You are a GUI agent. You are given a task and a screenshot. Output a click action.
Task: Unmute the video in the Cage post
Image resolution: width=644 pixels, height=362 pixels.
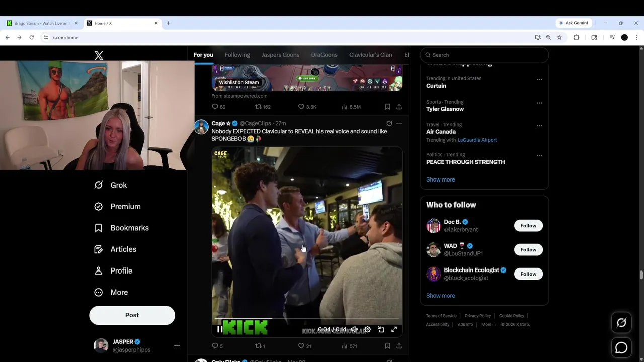coord(354,329)
